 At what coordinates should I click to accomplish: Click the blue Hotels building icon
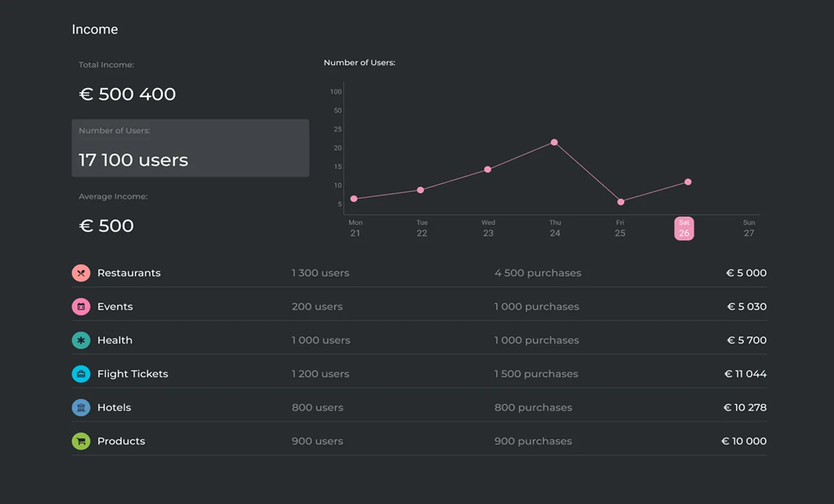81,408
